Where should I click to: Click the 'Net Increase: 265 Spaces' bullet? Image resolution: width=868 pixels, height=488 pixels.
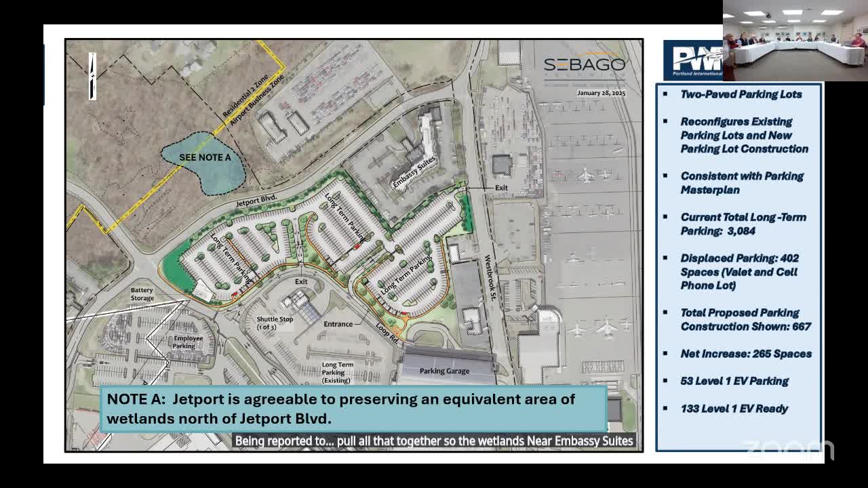tap(746, 354)
